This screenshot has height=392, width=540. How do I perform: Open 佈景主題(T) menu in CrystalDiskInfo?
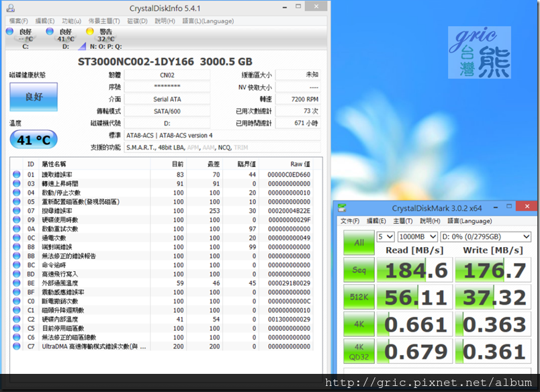104,21
